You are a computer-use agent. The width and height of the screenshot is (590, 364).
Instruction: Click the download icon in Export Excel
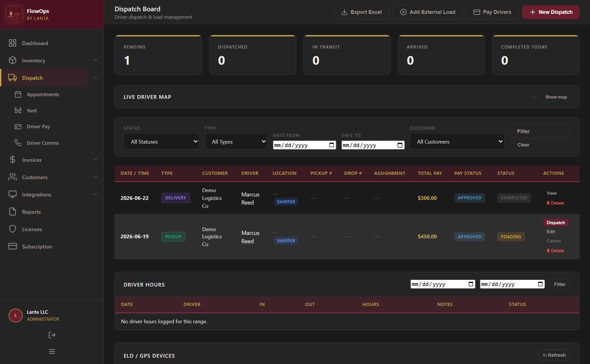pyautogui.click(x=344, y=12)
